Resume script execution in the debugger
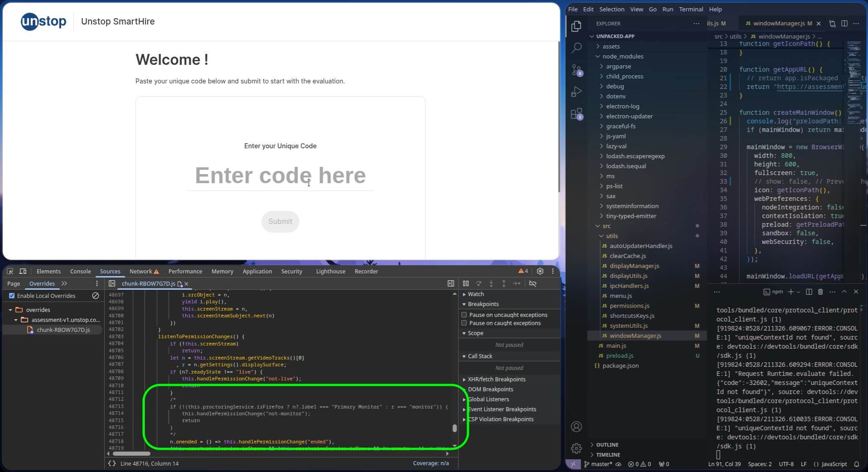The height and width of the screenshot is (472, 868). coord(466,283)
